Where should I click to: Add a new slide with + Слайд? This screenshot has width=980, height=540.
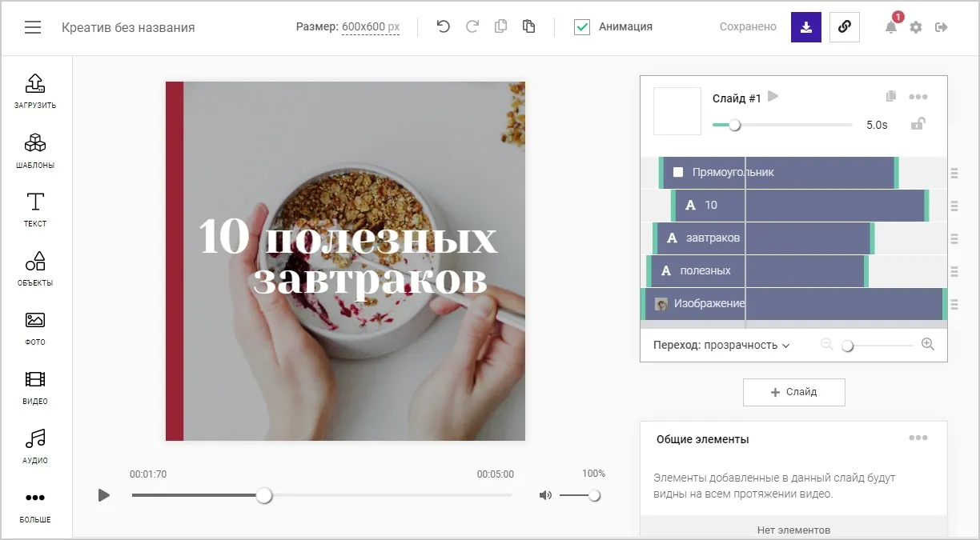(793, 392)
